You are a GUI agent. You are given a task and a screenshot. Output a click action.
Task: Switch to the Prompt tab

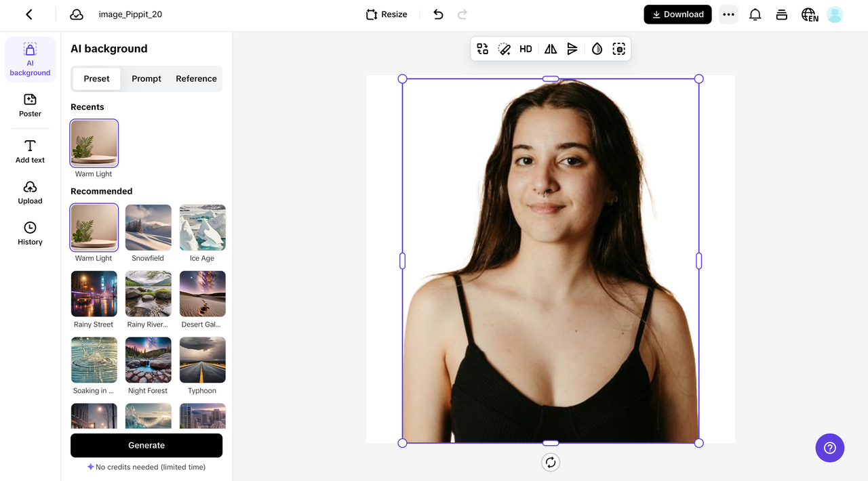pos(146,79)
